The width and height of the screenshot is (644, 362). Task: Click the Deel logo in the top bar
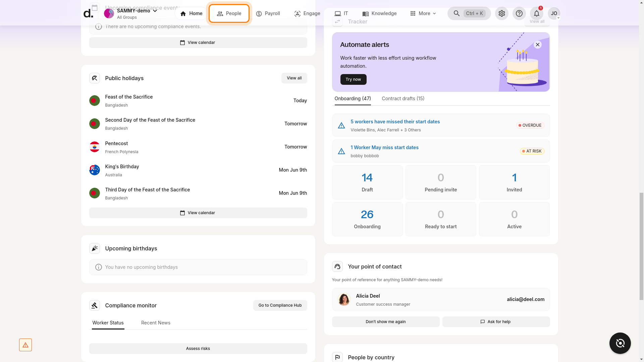88,13
